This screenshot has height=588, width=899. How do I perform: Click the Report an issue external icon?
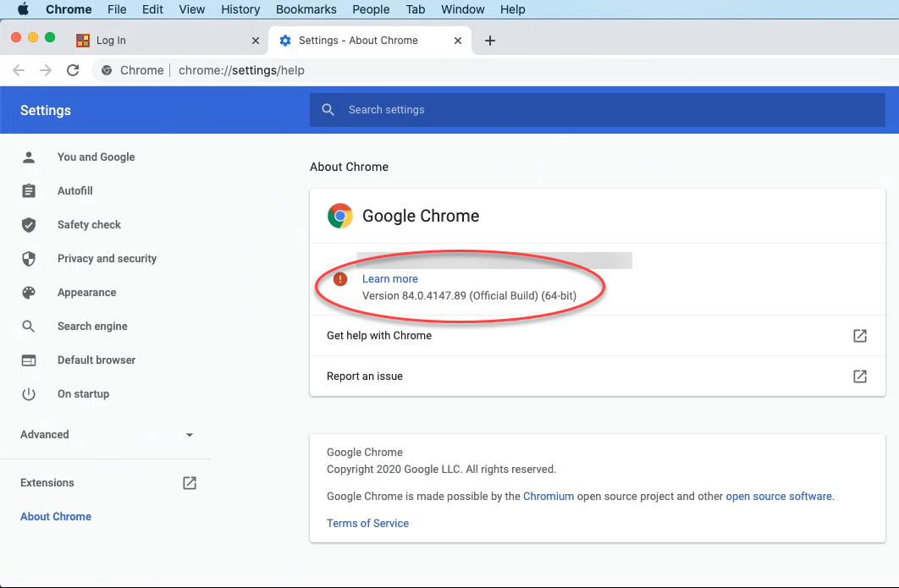[x=860, y=376]
